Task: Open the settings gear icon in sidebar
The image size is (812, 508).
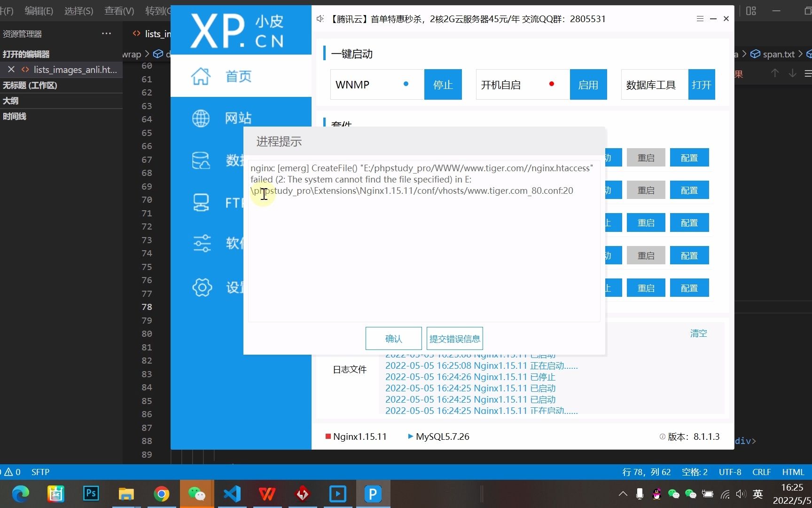Action: click(x=202, y=287)
